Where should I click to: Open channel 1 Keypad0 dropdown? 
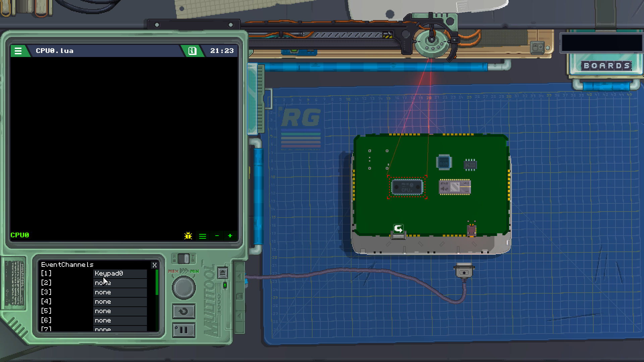(x=120, y=274)
